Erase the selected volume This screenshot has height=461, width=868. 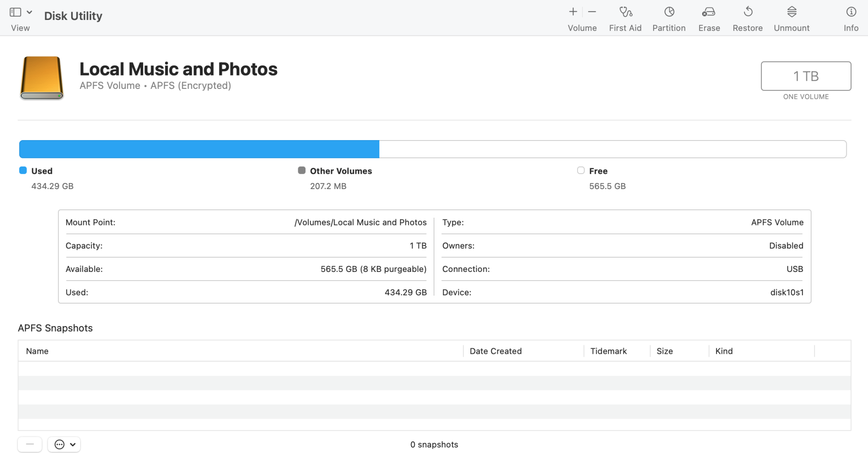(709, 19)
